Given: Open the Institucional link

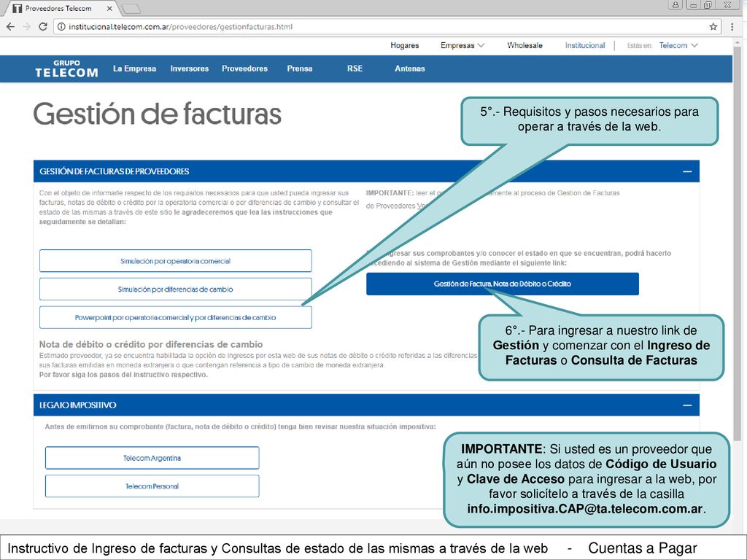Looking at the screenshot, I should pos(585,45).
